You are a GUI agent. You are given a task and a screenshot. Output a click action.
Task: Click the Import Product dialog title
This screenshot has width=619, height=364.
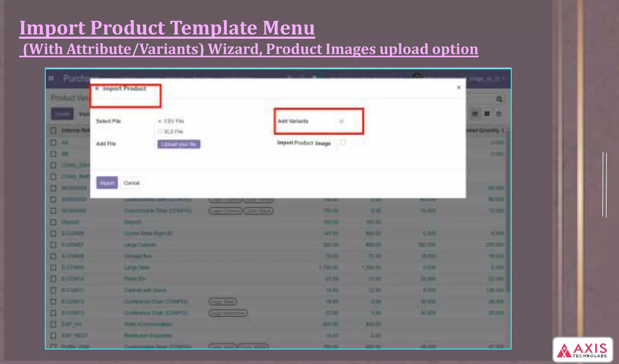pyautogui.click(x=125, y=88)
